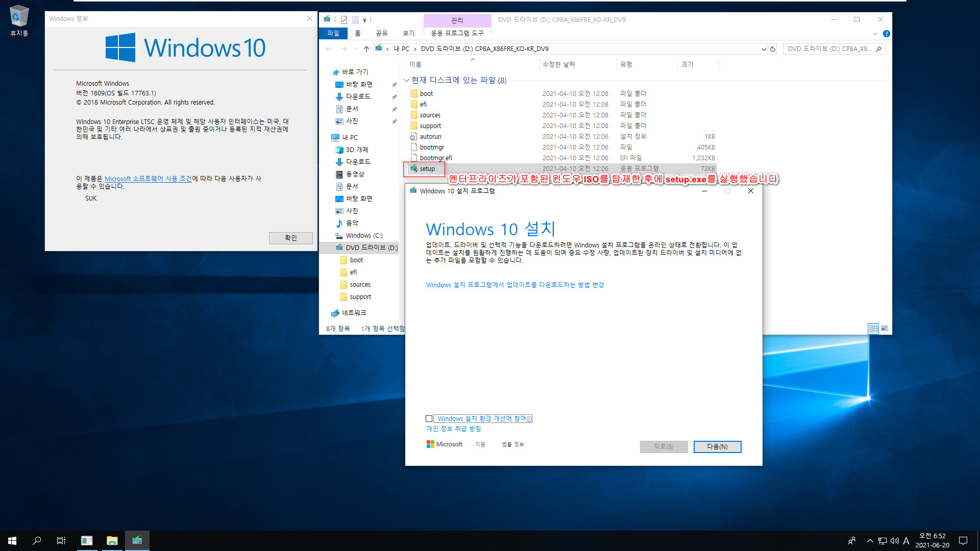Click Explorer Back navigation arrow

329,49
